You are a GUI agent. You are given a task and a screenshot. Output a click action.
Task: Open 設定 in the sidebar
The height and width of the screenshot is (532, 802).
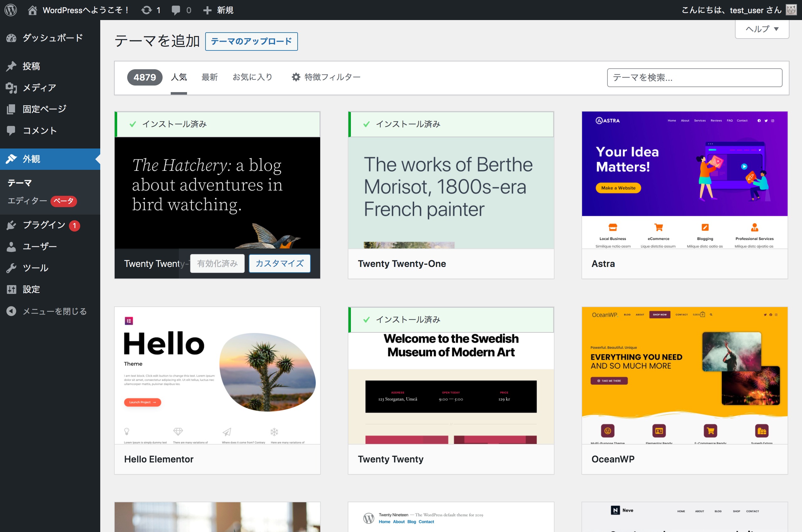coord(31,289)
